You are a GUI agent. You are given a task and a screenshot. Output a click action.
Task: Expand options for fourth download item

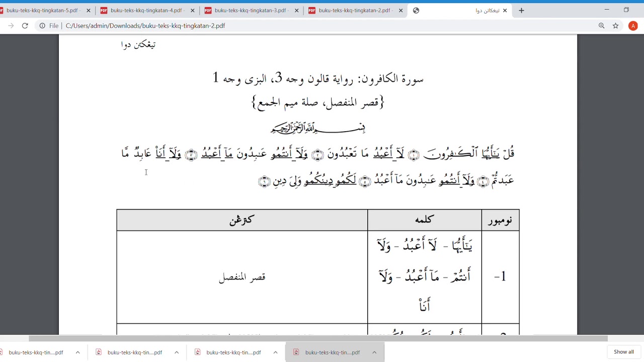[374, 352]
